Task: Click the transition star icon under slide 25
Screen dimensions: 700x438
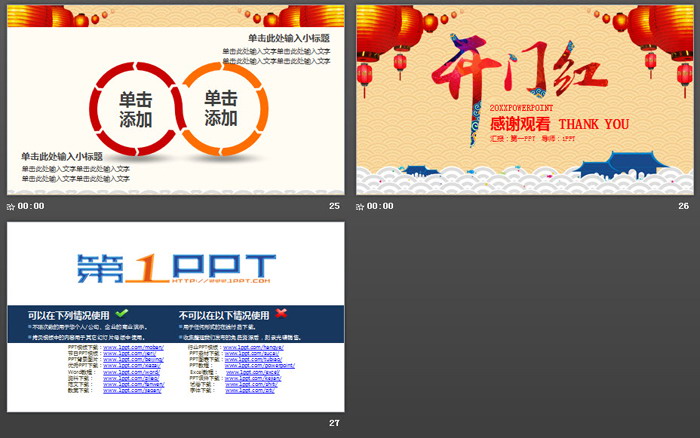Action: [x=11, y=206]
